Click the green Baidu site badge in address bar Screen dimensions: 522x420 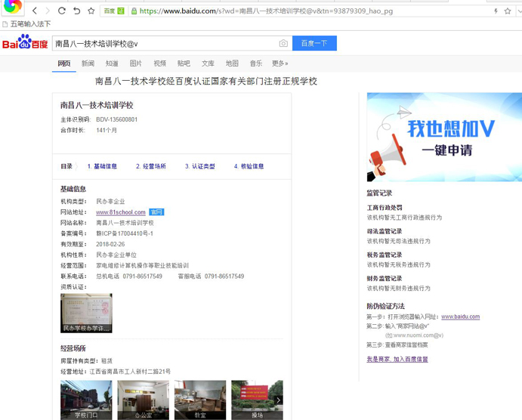114,11
